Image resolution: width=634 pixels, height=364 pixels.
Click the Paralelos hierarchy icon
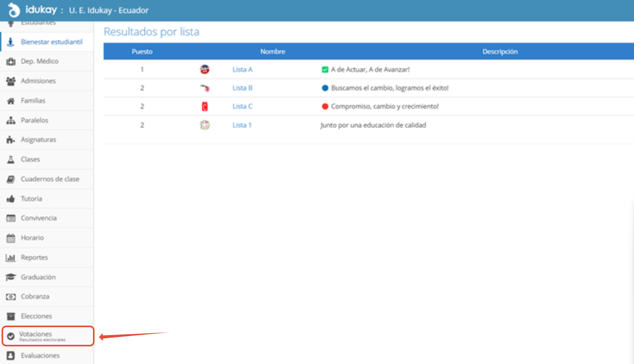click(x=11, y=120)
